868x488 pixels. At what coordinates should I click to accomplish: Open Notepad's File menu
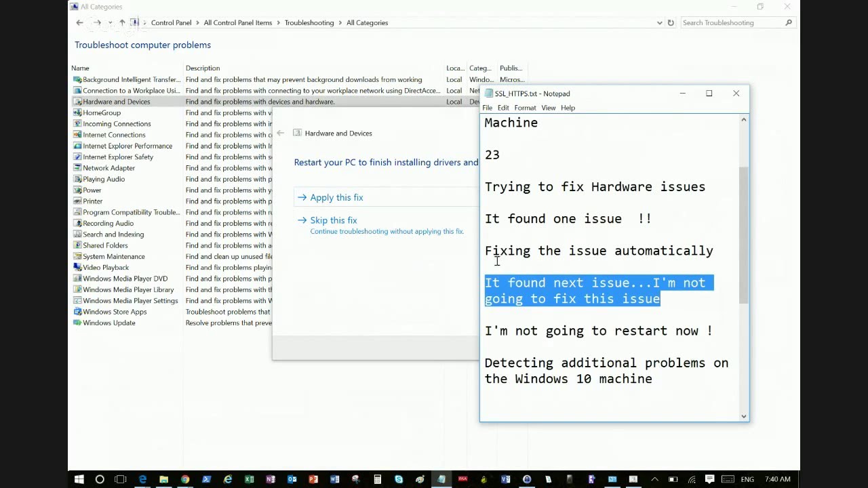pos(487,108)
